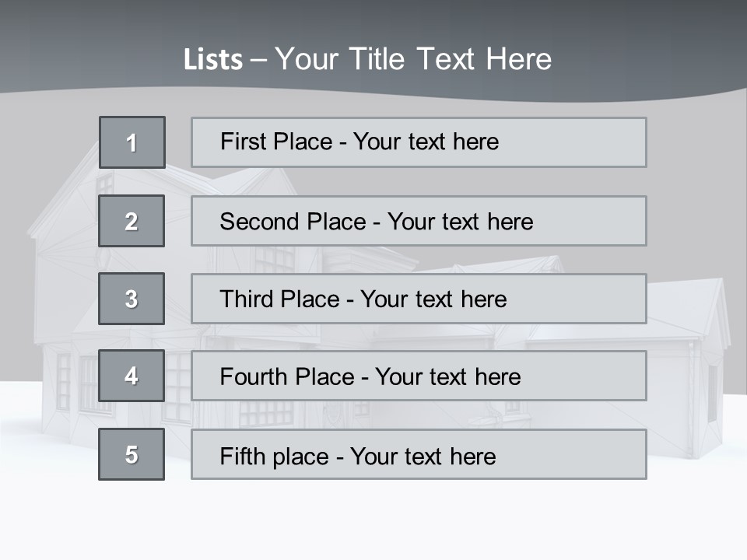The width and height of the screenshot is (747, 560).
Task: Click the house's upper-left gable window
Action: pos(105,183)
